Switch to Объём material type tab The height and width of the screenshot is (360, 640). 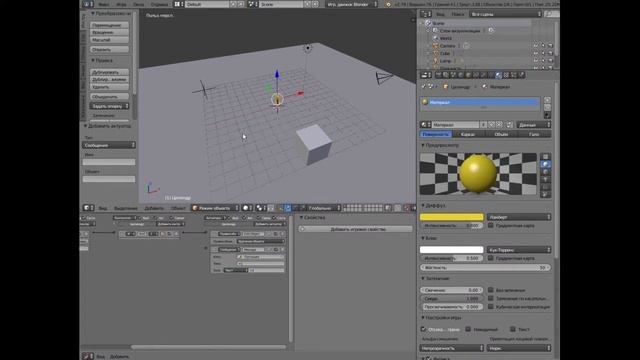tap(501, 134)
